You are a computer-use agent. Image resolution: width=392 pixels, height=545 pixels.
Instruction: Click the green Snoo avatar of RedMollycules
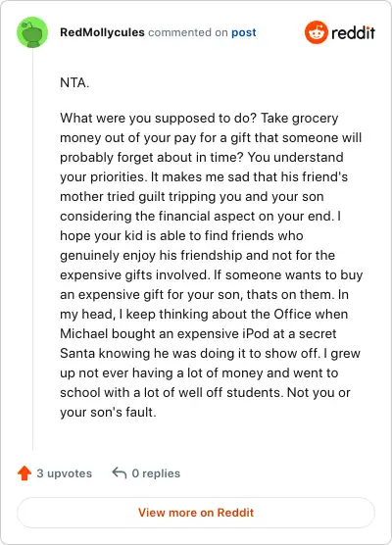click(32, 32)
